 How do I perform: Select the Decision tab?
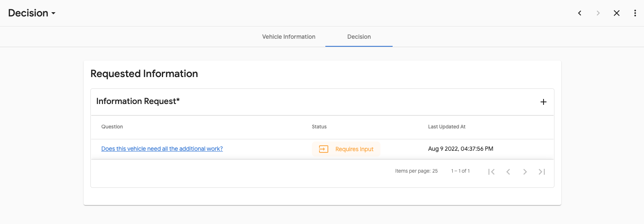pyautogui.click(x=359, y=37)
